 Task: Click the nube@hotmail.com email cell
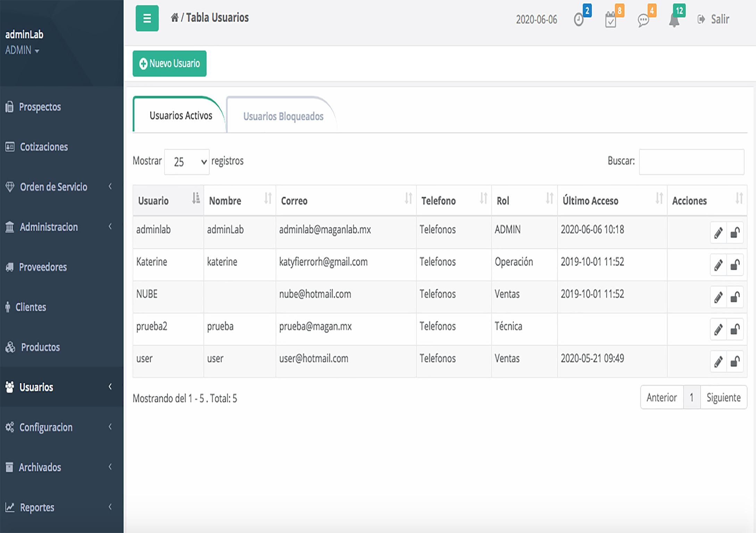tap(346, 296)
